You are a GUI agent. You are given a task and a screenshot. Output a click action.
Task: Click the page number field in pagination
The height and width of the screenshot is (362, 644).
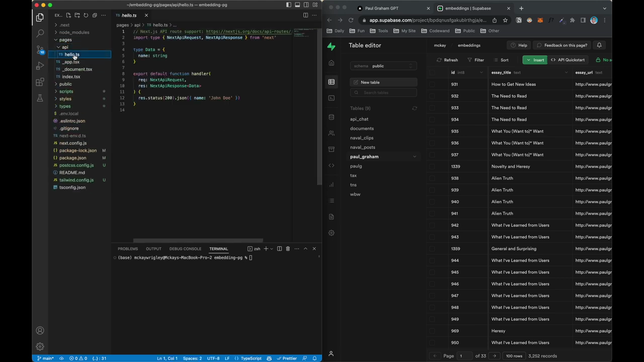[464, 356]
